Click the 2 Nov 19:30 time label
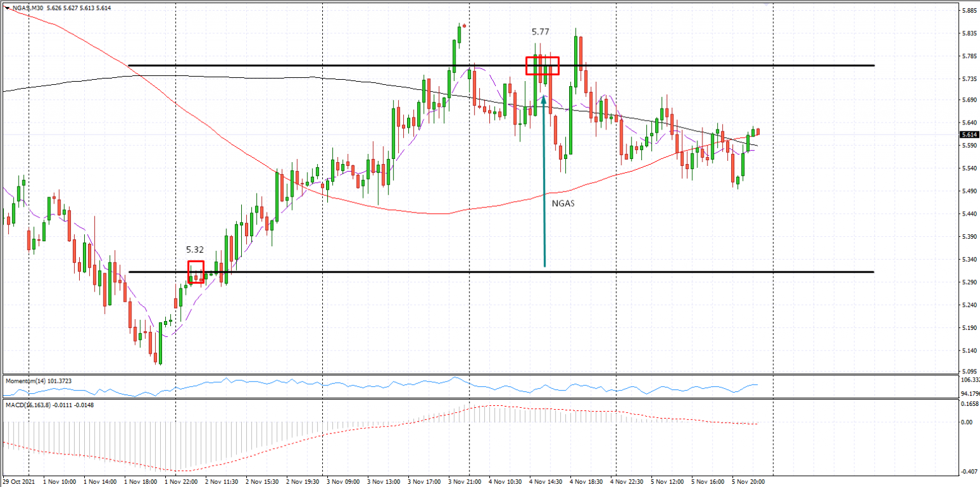Image resolution: width=980 pixels, height=487 pixels. point(304,482)
